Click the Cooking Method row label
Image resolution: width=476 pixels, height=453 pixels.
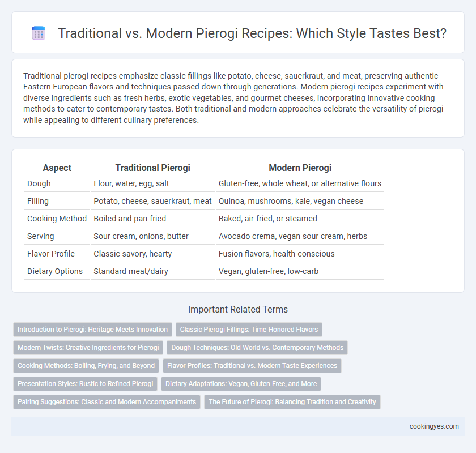pyautogui.click(x=57, y=219)
